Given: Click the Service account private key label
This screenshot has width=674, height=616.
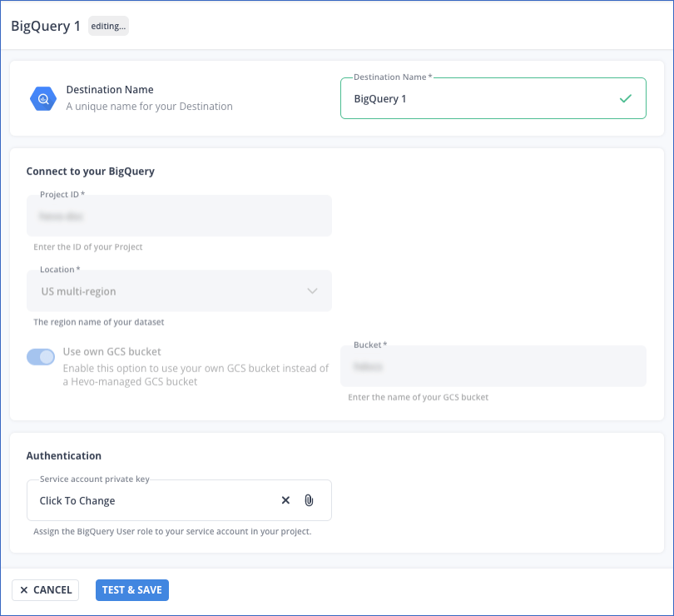Looking at the screenshot, I should [x=95, y=479].
